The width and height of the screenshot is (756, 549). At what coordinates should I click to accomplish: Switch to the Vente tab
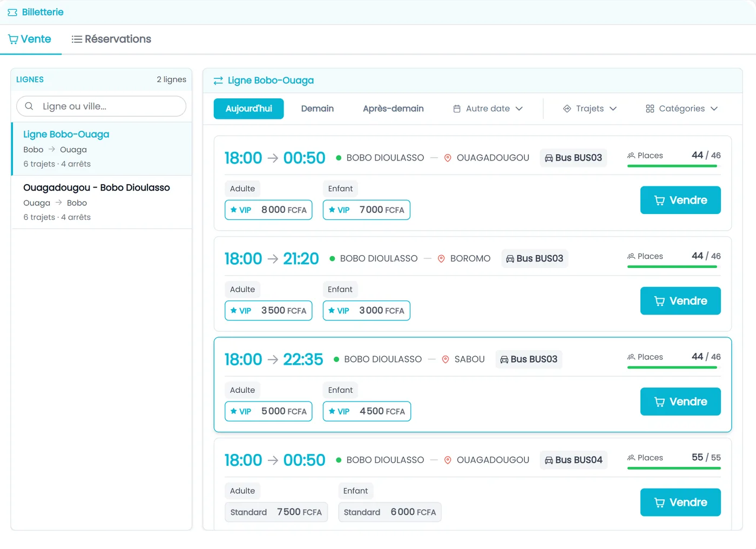tap(30, 39)
